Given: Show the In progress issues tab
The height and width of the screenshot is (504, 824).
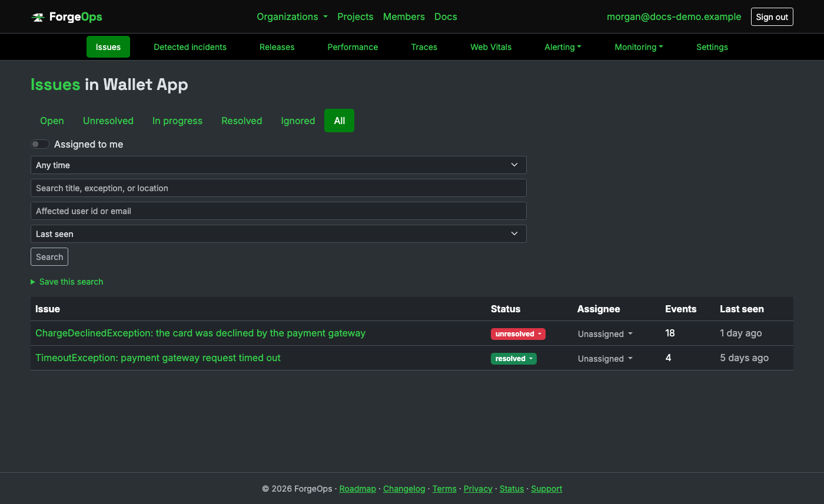Looking at the screenshot, I should click(x=177, y=121).
